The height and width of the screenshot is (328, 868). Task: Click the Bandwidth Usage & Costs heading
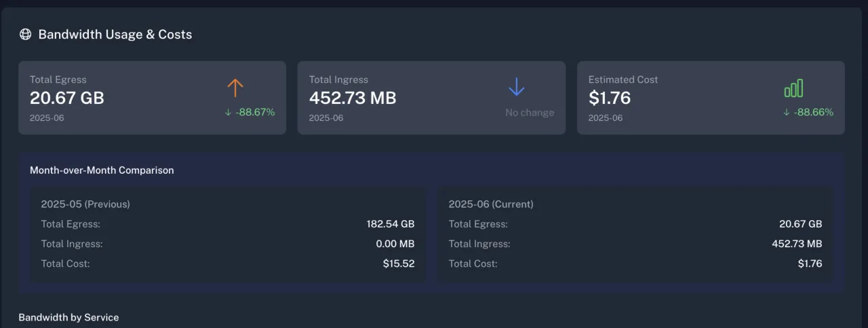coord(115,35)
